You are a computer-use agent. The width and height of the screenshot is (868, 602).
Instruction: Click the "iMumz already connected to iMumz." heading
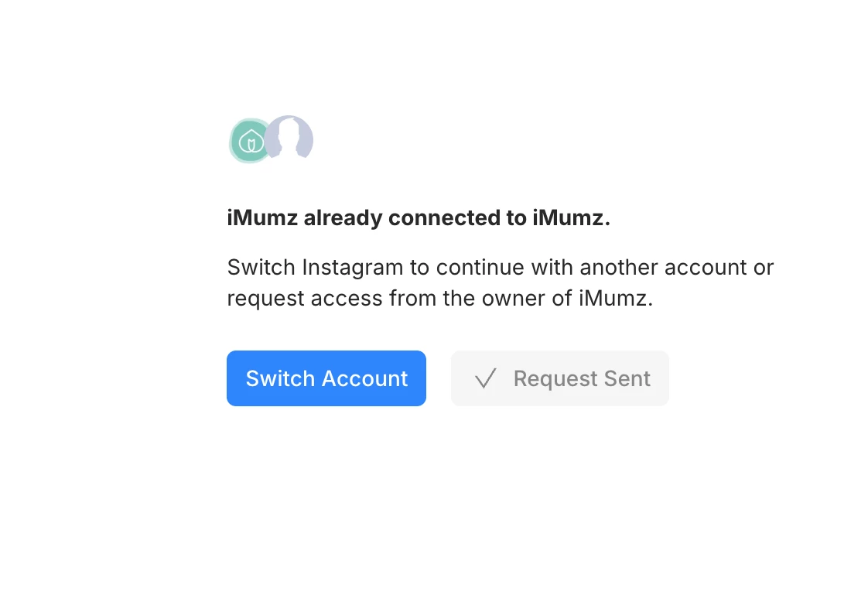[419, 218]
